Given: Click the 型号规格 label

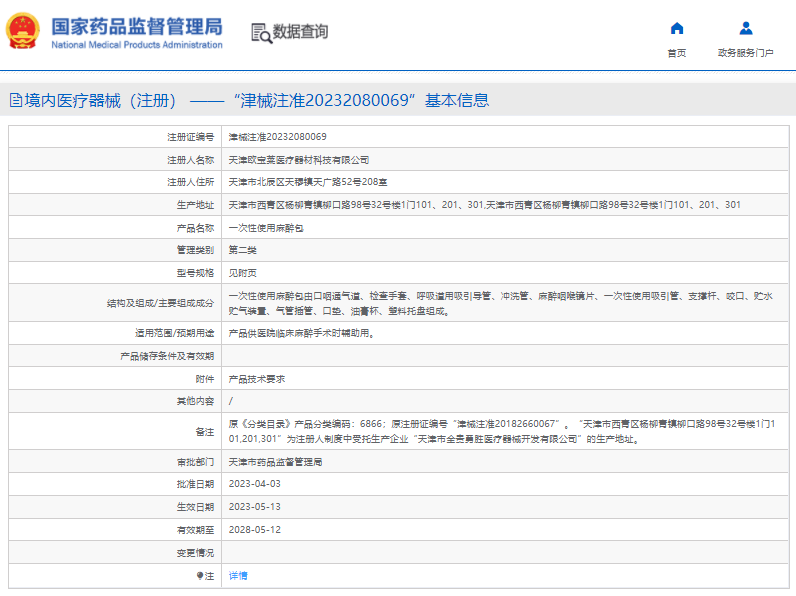Looking at the screenshot, I should tap(195, 273).
